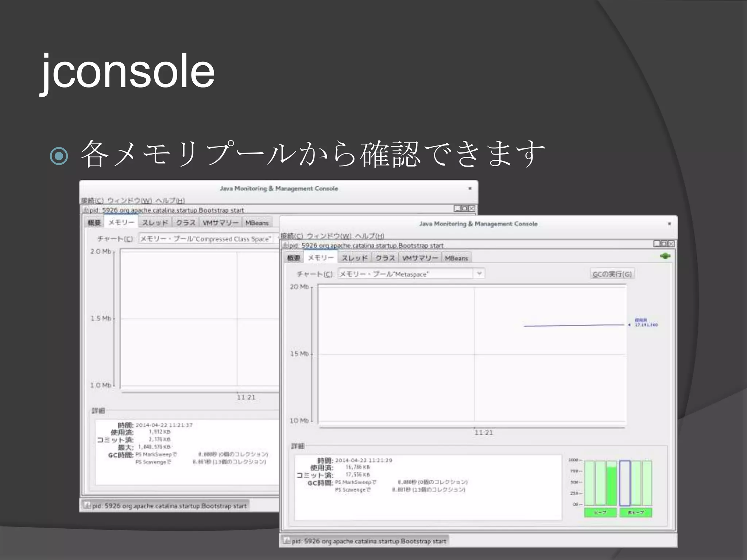Click the 17,536 KB committed value
Viewport: 747px width, 560px height.
(358, 474)
